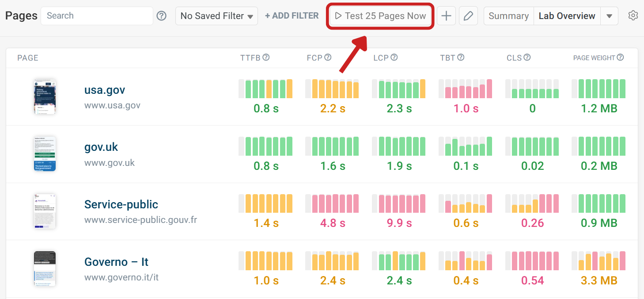Image resolution: width=644 pixels, height=299 pixels.
Task: Click the usa.gov page thumbnail
Action: tap(45, 96)
